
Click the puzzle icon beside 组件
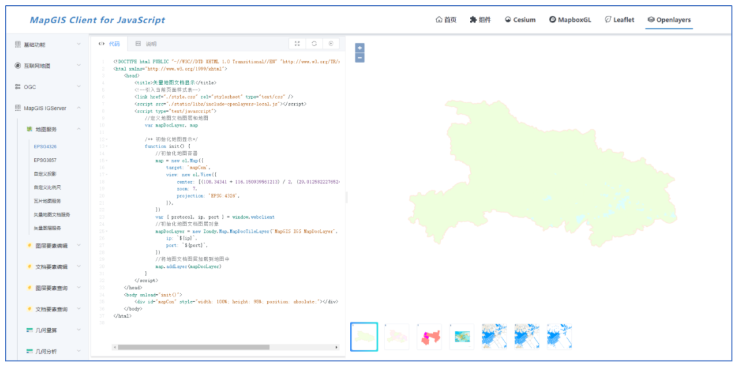(x=473, y=20)
